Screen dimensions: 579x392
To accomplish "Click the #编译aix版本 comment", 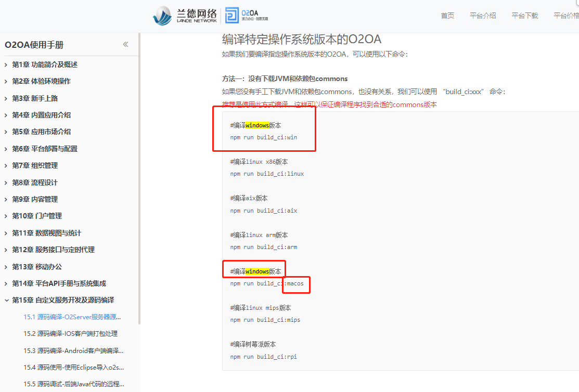I will pyautogui.click(x=249, y=198).
